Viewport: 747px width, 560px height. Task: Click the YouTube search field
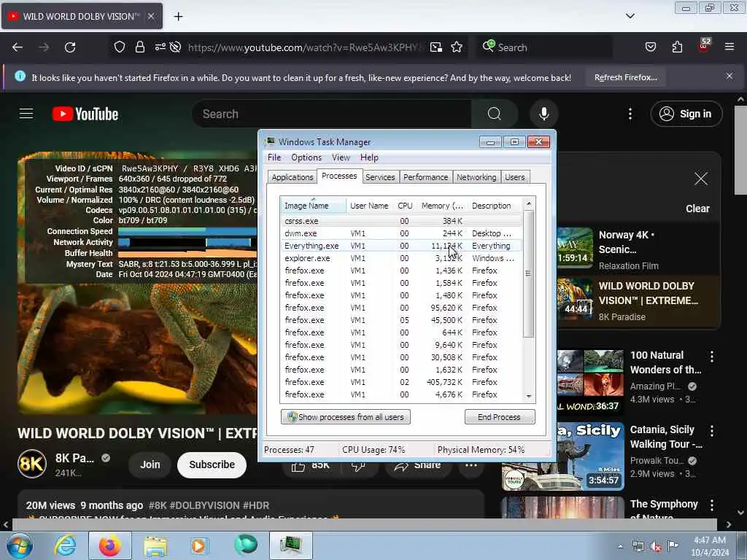pos(332,114)
